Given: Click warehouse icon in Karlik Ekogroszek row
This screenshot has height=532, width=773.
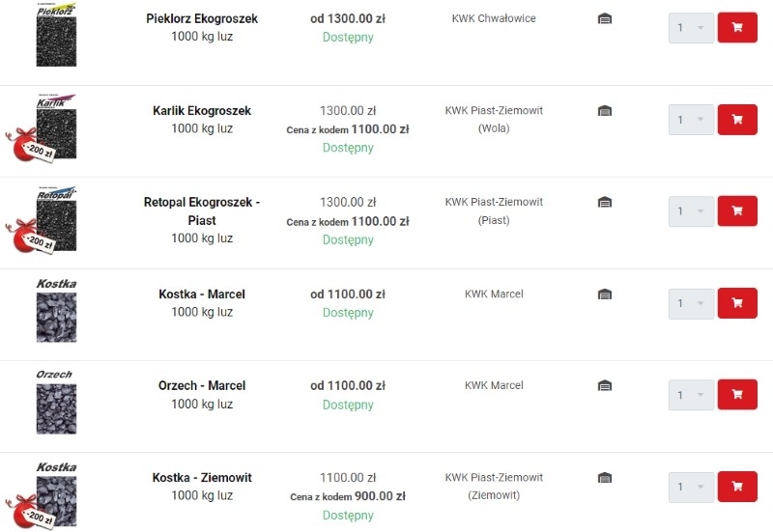Looking at the screenshot, I should 605,111.
